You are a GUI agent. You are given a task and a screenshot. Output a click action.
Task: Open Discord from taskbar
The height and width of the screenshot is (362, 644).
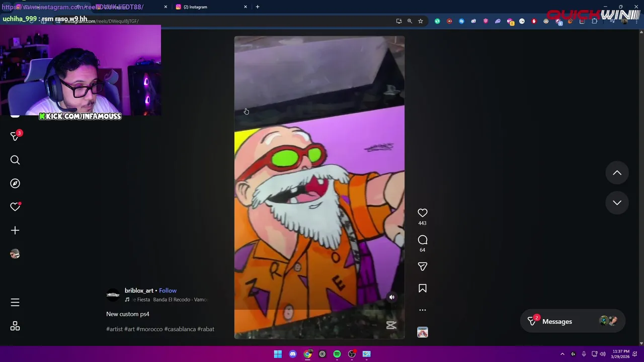pos(293,354)
